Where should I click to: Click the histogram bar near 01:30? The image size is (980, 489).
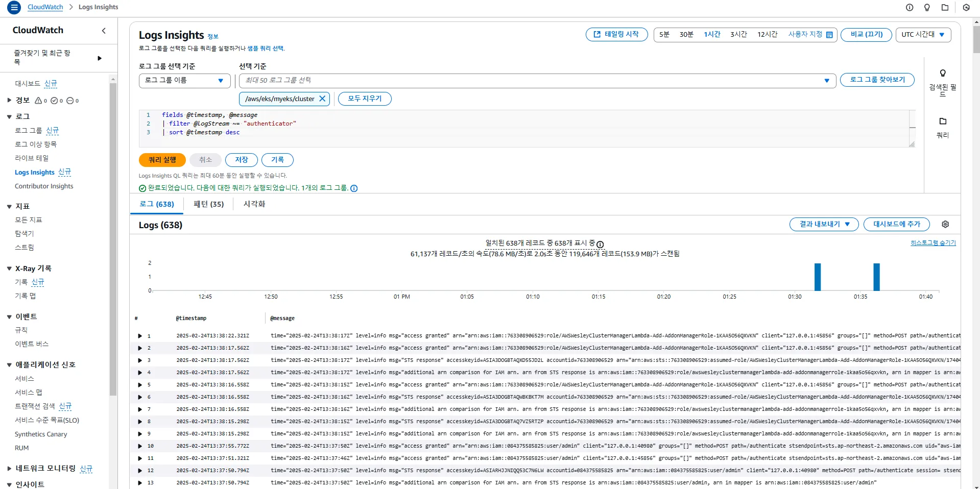(x=818, y=277)
